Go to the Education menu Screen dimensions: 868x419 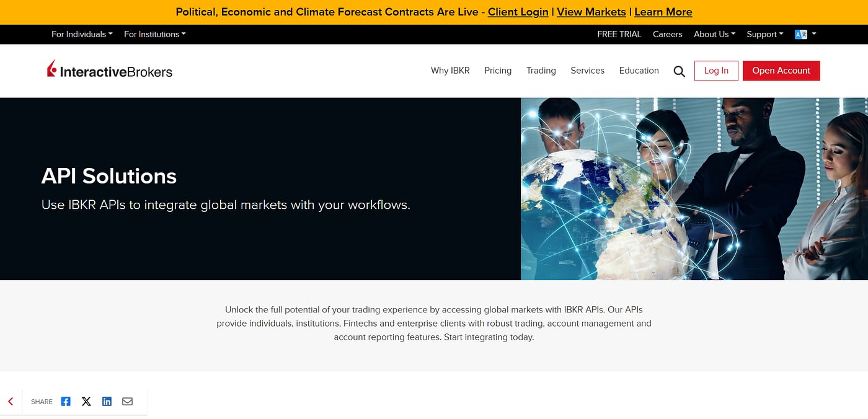[x=639, y=71]
